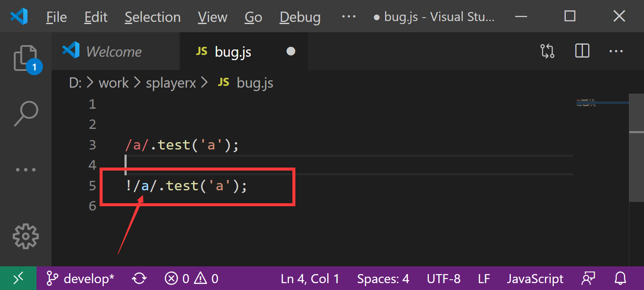
Task: Change language mode via JavaScript label
Action: [535, 278]
